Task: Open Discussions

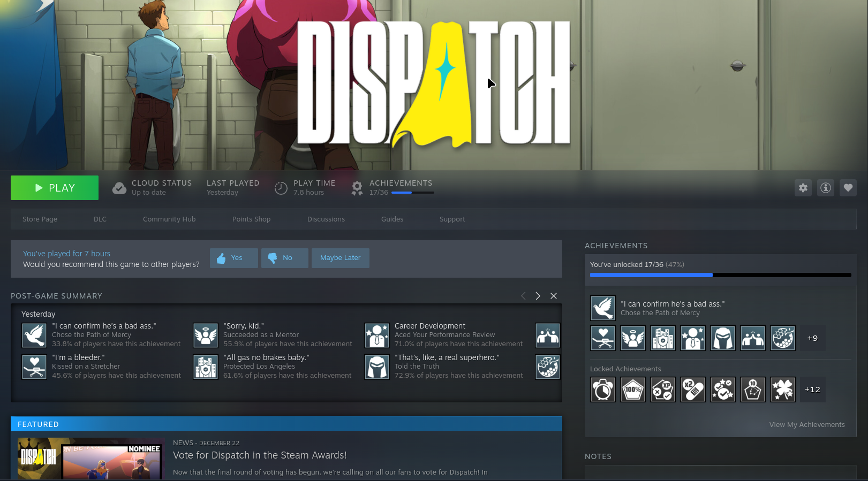Action: 326,219
